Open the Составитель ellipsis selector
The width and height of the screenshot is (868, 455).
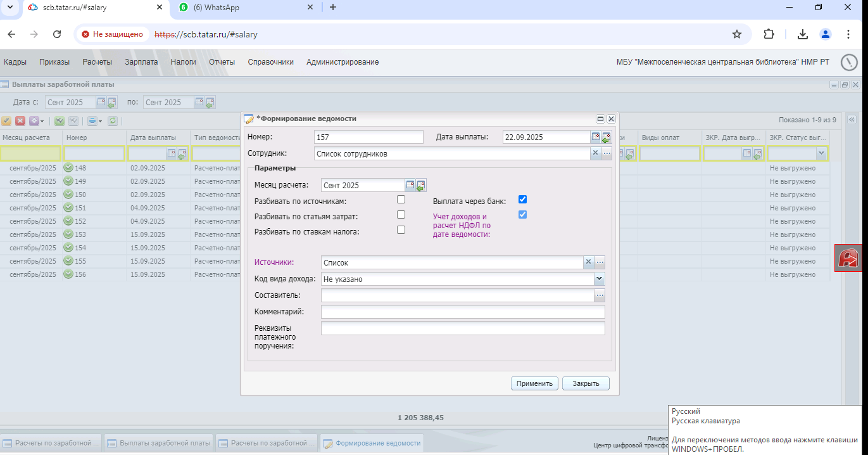point(600,295)
